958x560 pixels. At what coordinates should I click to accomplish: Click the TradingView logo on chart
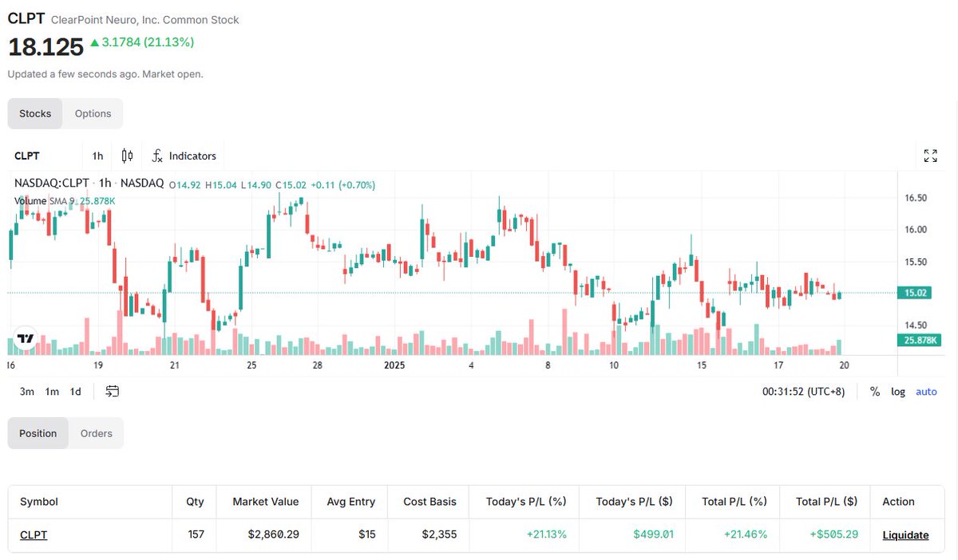pos(25,338)
